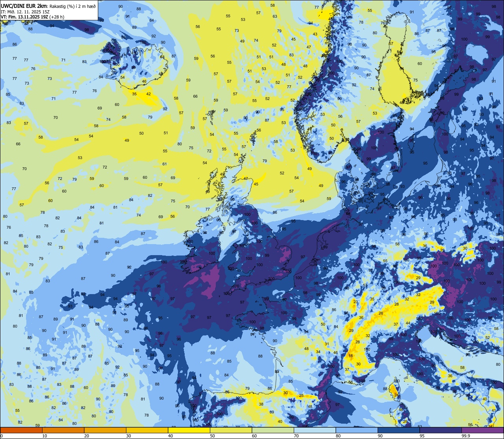Click the humidity value 42 near Iceland
This screenshot has width=504, height=439.
point(148,94)
